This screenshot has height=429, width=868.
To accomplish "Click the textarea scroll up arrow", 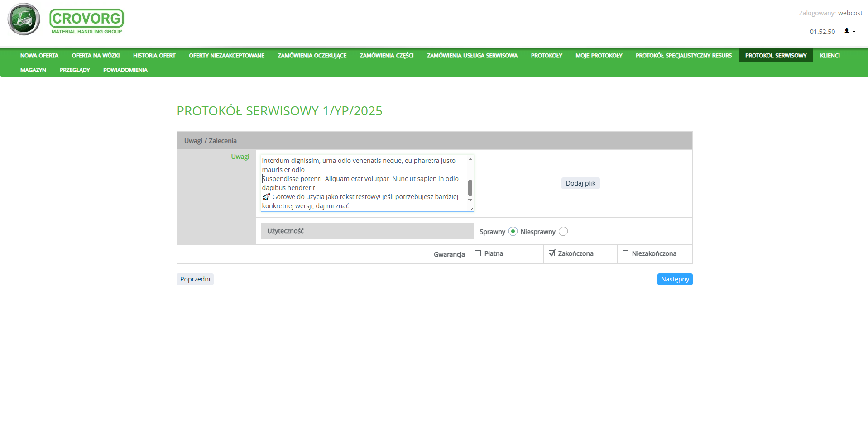I will click(x=470, y=159).
